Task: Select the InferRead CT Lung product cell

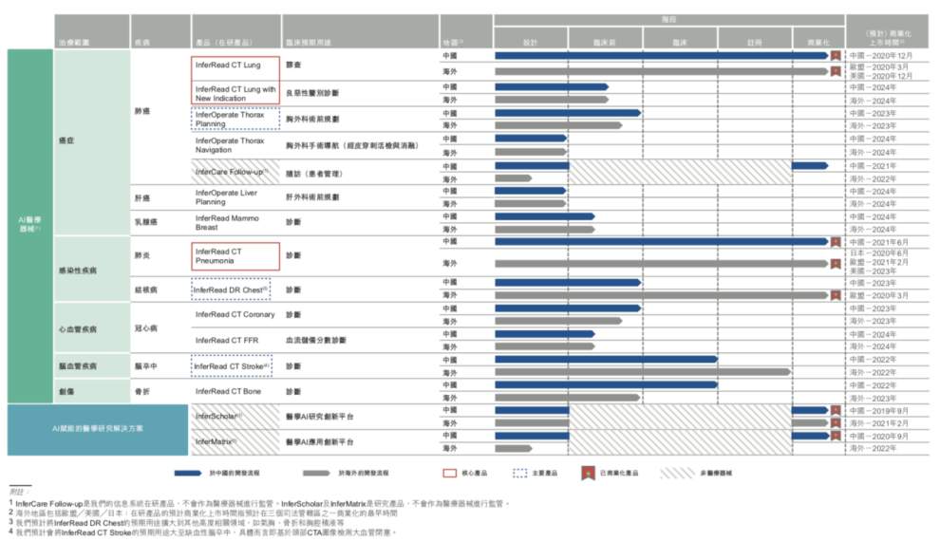Action: tap(235, 66)
